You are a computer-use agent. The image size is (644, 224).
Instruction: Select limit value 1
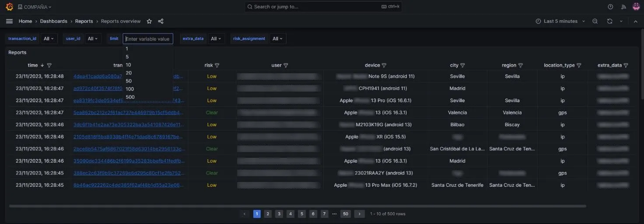click(148, 49)
